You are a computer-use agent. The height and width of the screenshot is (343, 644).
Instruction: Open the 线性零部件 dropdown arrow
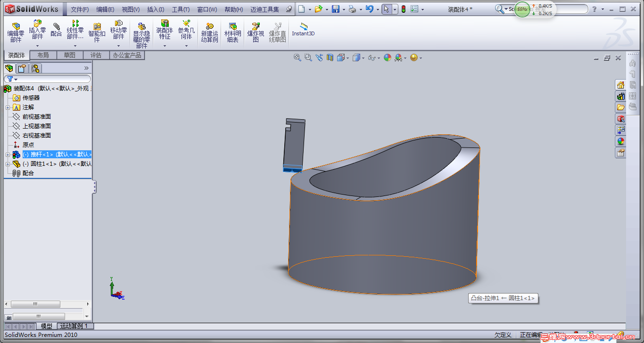[x=75, y=46]
